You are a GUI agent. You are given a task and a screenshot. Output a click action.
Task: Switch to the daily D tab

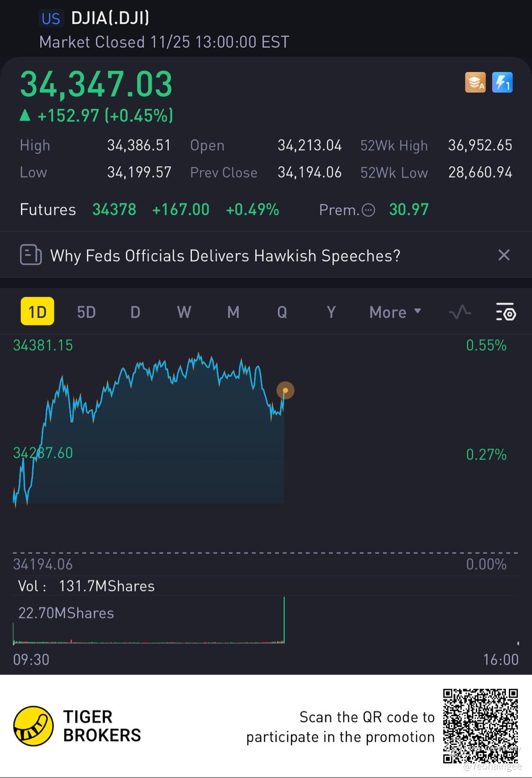(x=135, y=312)
